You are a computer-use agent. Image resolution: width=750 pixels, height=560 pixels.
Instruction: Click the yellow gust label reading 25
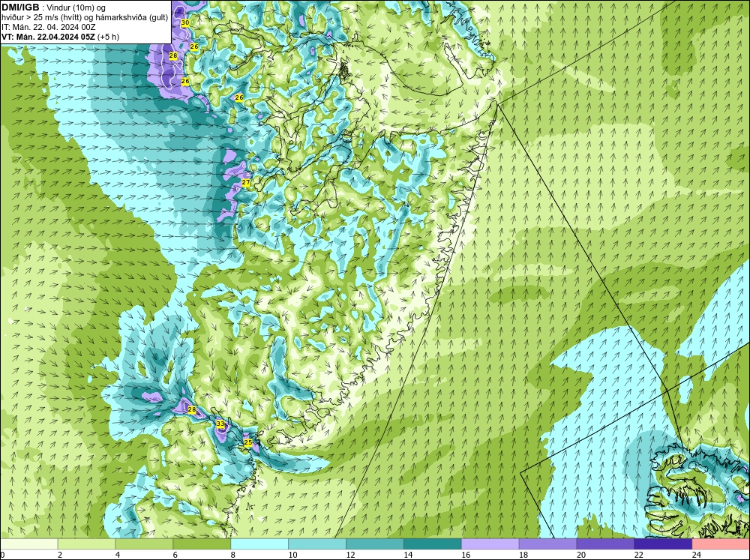[247, 442]
